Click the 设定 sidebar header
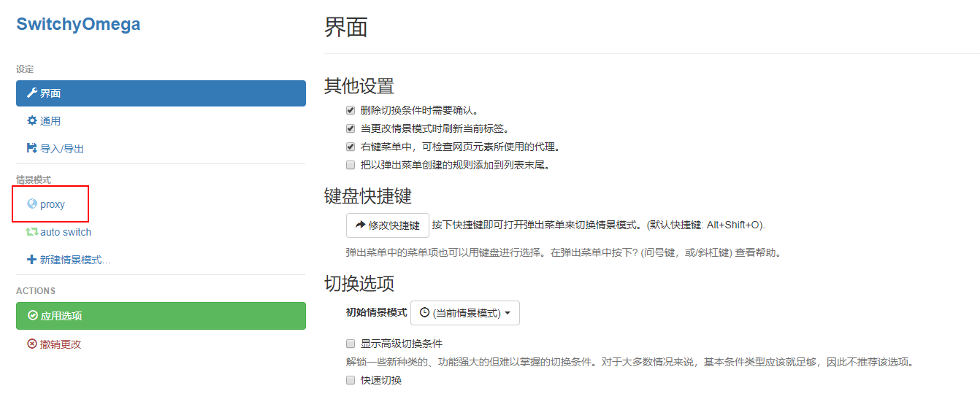This screenshot has height=418, width=980. pos(25,69)
